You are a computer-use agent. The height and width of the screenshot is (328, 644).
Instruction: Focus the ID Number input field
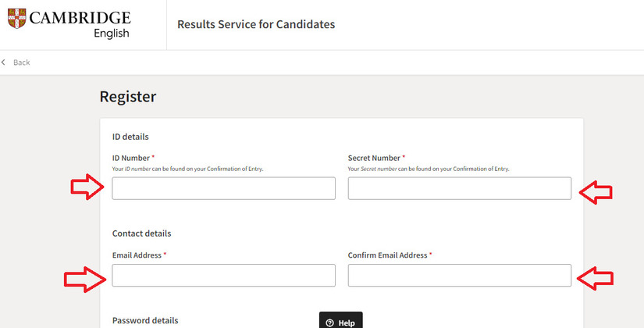[x=223, y=188]
